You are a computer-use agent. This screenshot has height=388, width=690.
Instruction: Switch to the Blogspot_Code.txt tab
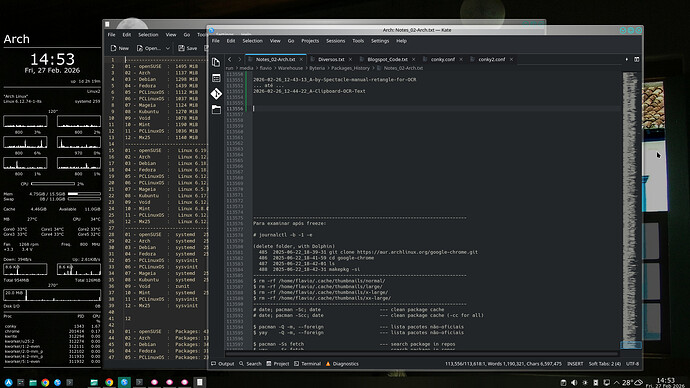pos(387,59)
